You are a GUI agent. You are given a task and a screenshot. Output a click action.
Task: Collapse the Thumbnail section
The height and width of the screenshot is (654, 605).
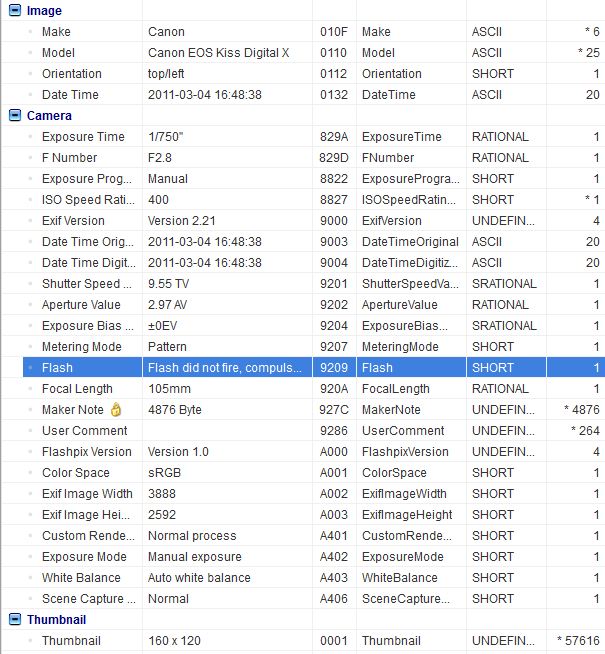coord(14,620)
